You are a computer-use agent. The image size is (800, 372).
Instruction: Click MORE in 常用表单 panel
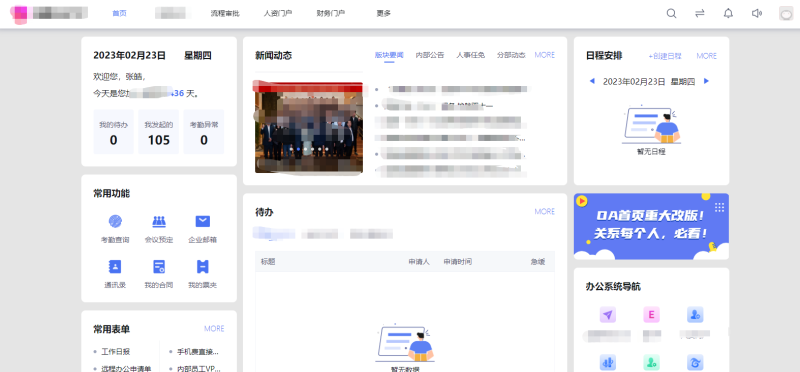click(x=214, y=329)
